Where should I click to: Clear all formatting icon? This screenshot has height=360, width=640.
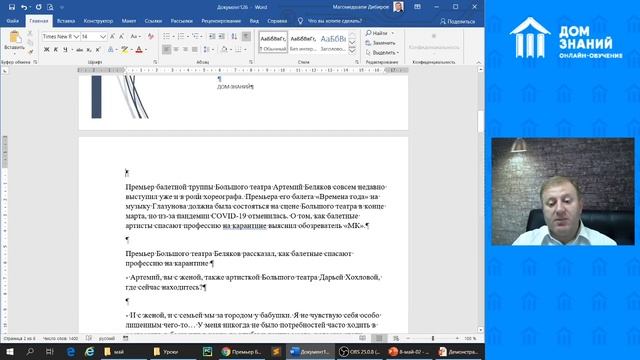[151, 37]
